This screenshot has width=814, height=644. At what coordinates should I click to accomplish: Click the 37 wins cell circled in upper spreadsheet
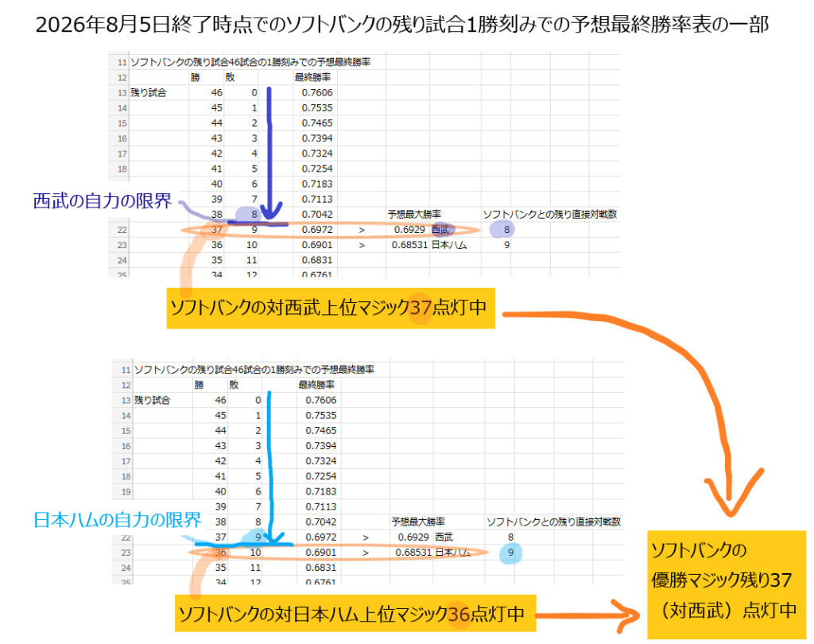coord(217,230)
